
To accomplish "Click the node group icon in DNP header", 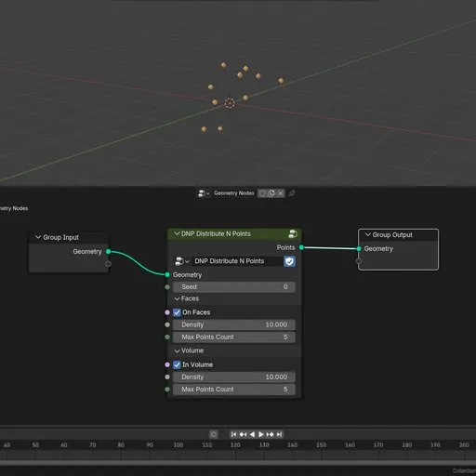I will pyautogui.click(x=293, y=233).
